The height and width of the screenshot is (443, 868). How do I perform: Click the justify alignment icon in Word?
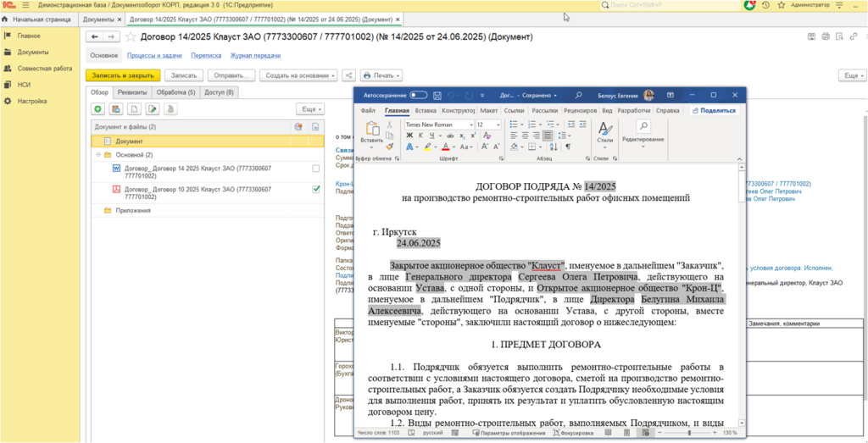[x=548, y=136]
